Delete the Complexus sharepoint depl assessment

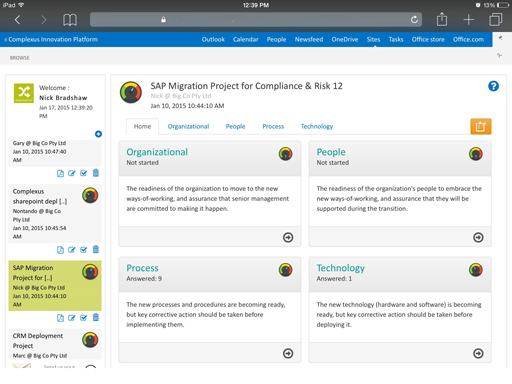(x=96, y=250)
